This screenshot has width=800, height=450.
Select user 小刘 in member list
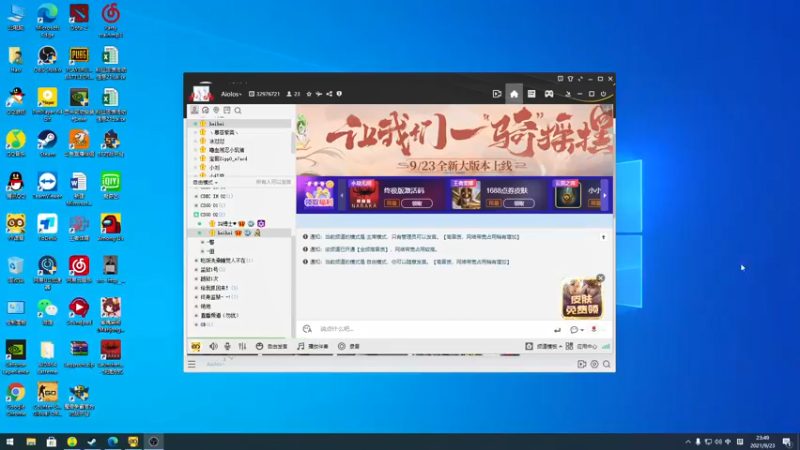239,167
